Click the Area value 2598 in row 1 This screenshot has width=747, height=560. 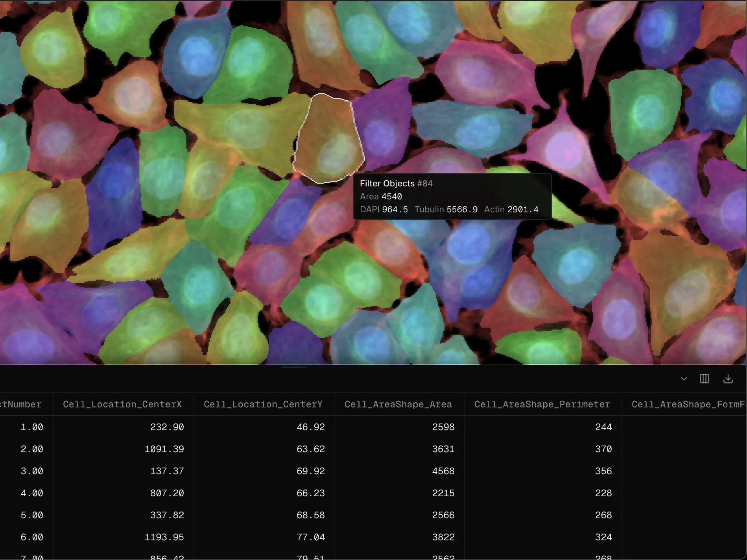tap(443, 427)
